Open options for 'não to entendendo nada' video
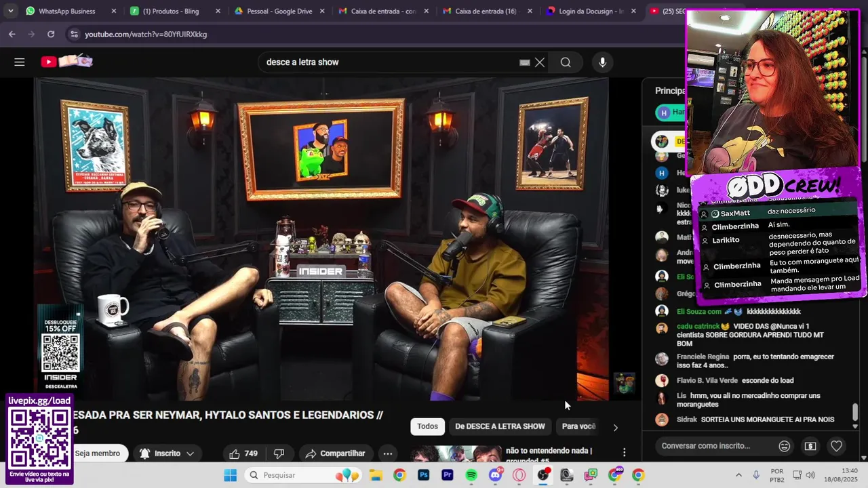This screenshot has width=868, height=488. click(x=624, y=452)
